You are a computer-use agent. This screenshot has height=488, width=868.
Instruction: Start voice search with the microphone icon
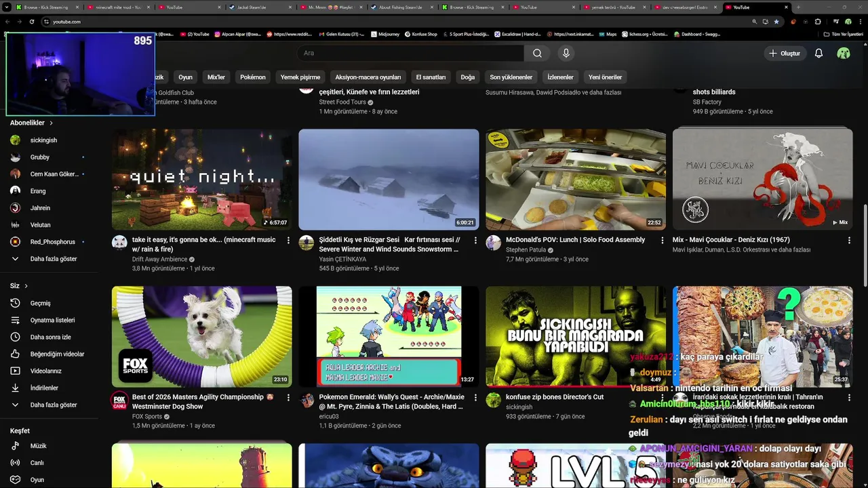pyautogui.click(x=566, y=53)
